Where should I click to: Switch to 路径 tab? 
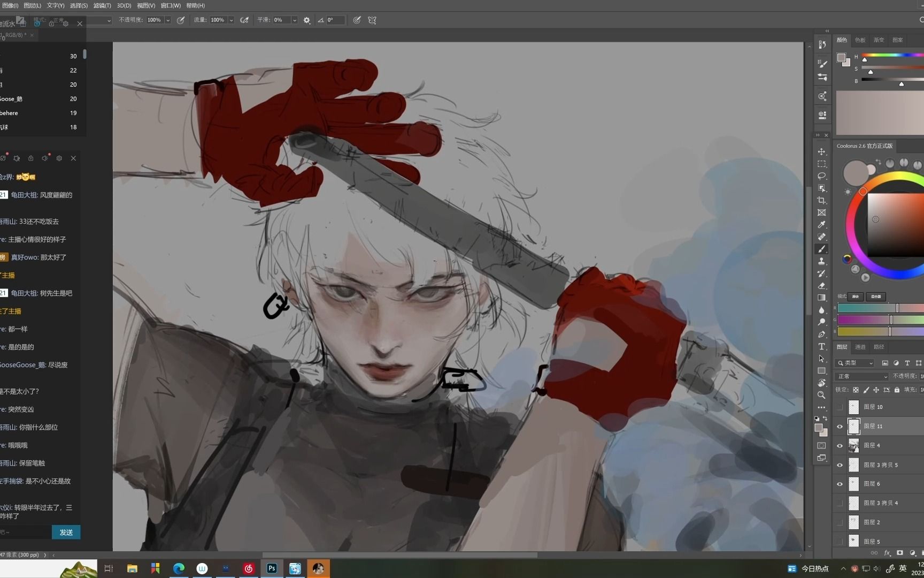[879, 347]
